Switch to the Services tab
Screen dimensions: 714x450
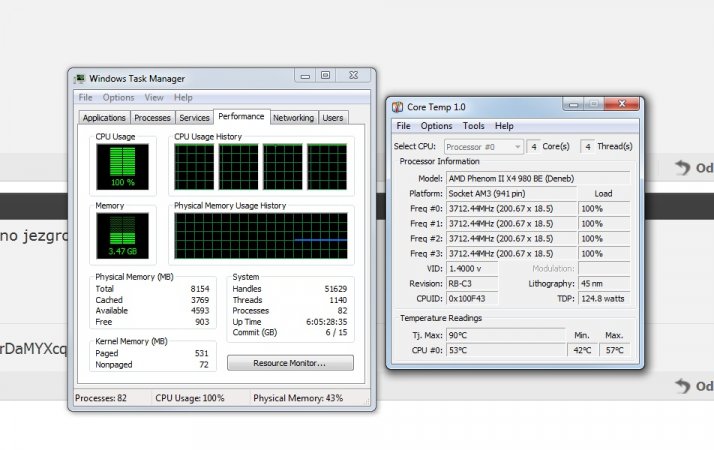tap(194, 118)
